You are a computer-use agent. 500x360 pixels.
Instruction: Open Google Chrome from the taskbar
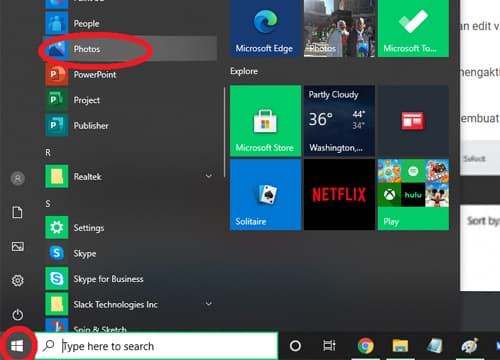tap(365, 346)
